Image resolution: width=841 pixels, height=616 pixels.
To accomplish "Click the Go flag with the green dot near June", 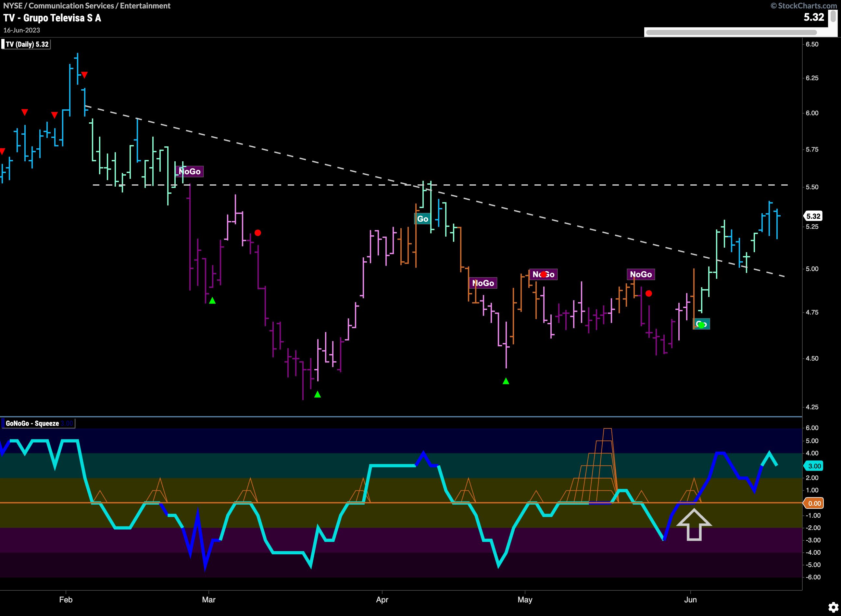I will 701,324.
